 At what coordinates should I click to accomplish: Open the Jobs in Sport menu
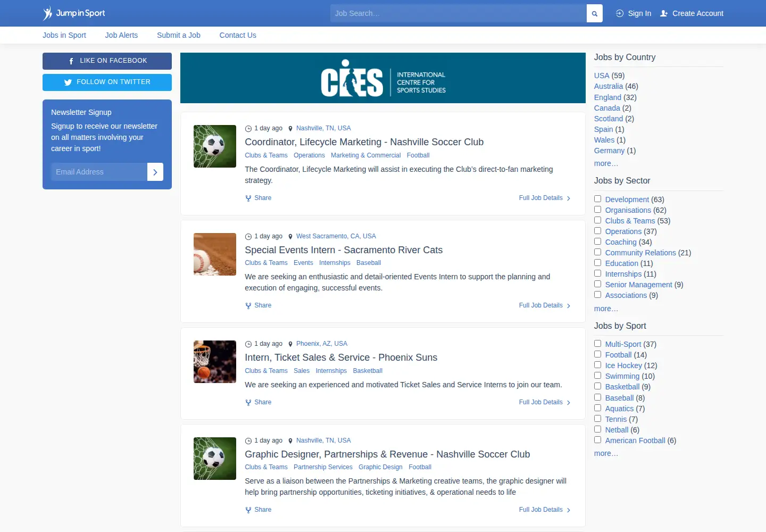(64, 35)
